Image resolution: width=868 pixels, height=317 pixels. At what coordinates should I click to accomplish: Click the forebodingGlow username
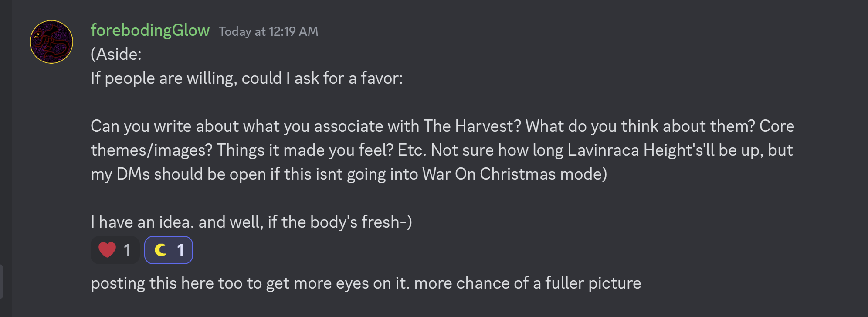coord(150,31)
